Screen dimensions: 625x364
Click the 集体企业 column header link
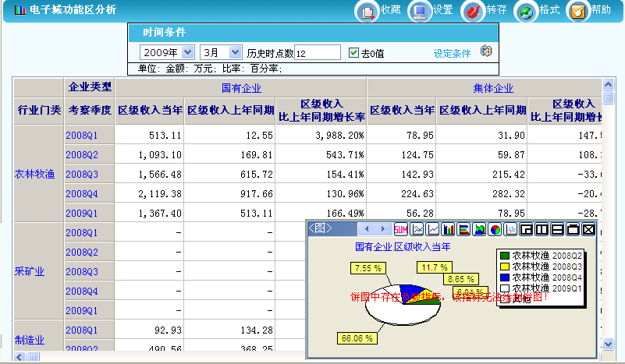pyautogui.click(x=493, y=88)
